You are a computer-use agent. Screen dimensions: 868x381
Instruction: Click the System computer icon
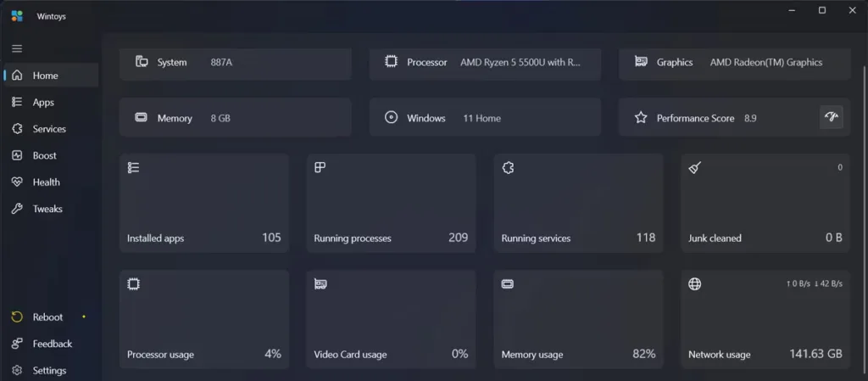tap(142, 61)
